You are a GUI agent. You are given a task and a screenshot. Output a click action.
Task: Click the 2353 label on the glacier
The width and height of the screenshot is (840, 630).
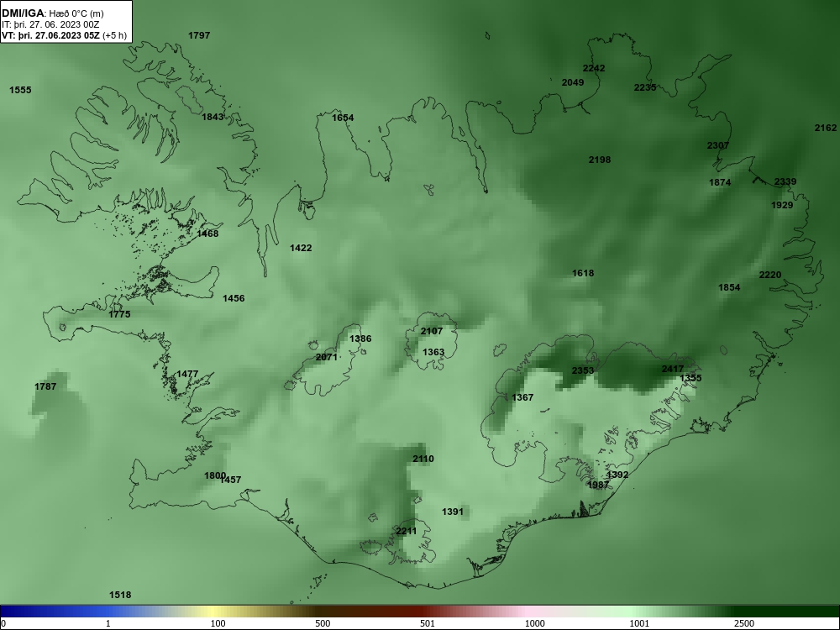[583, 370]
